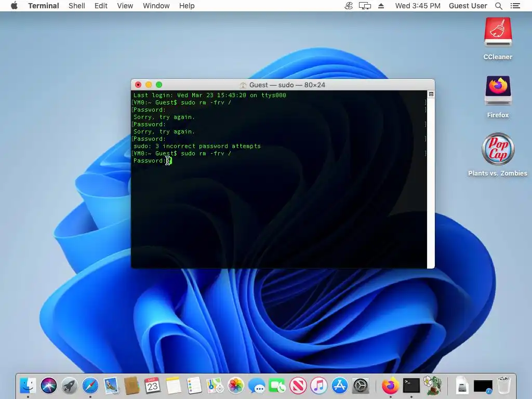Click the home folder proxy icon in title

click(x=243, y=85)
